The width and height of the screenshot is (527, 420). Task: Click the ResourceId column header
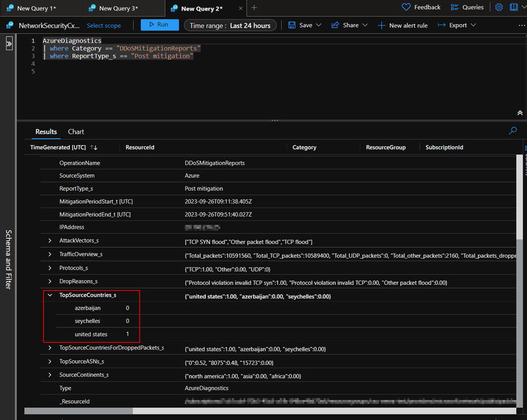[x=140, y=147]
